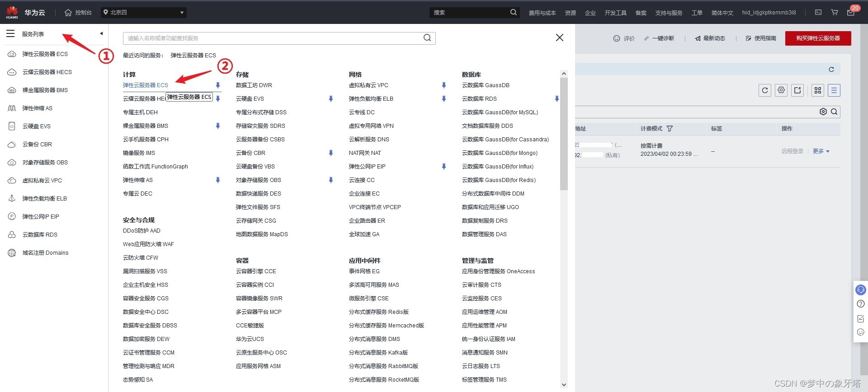Click the 弹性伸缩 AS sidebar icon

coord(12,108)
